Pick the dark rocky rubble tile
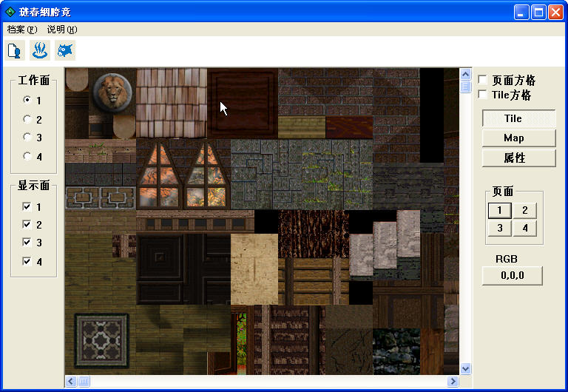Image resolution: width=568 pixels, height=392 pixels. [x=396, y=351]
